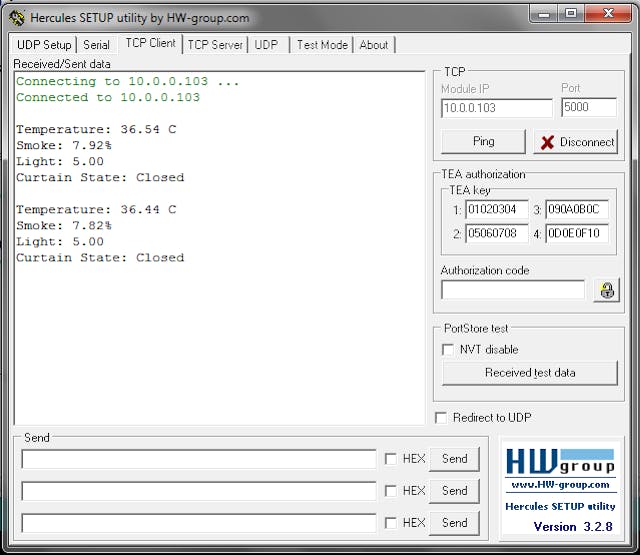Click the Hercules app icon in title bar
This screenshot has width=640, height=555.
point(17,18)
